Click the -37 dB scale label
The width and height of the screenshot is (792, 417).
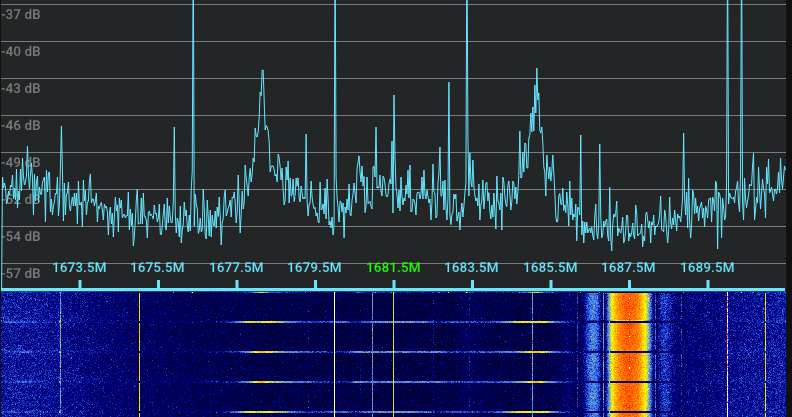[x=20, y=13]
